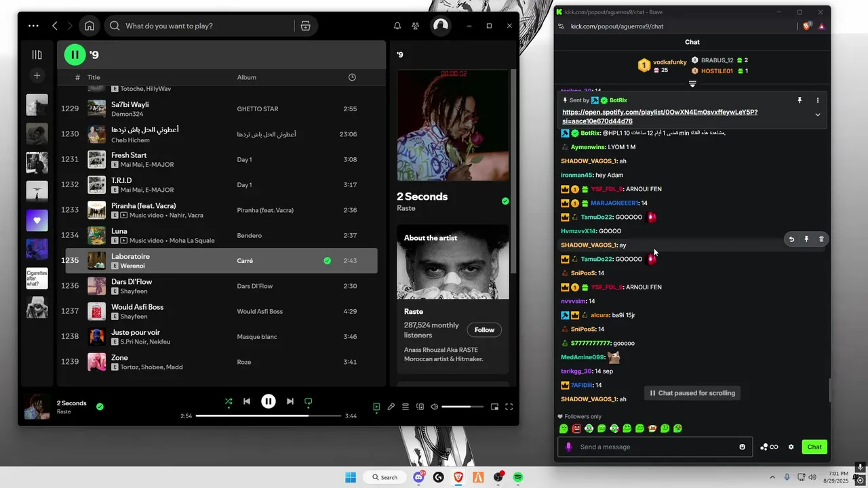The height and width of the screenshot is (488, 868).
Task: Skip to previous track in Spotify
Action: point(247,401)
